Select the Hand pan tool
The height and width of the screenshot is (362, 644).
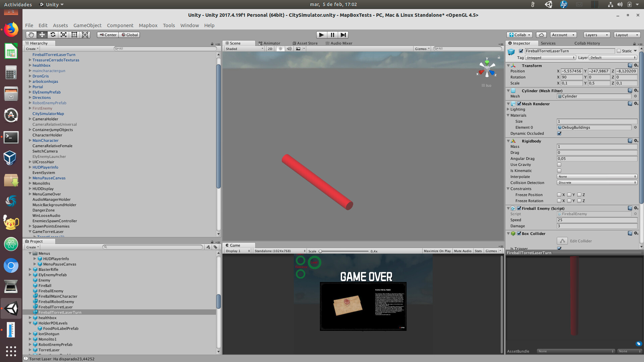pos(31,35)
